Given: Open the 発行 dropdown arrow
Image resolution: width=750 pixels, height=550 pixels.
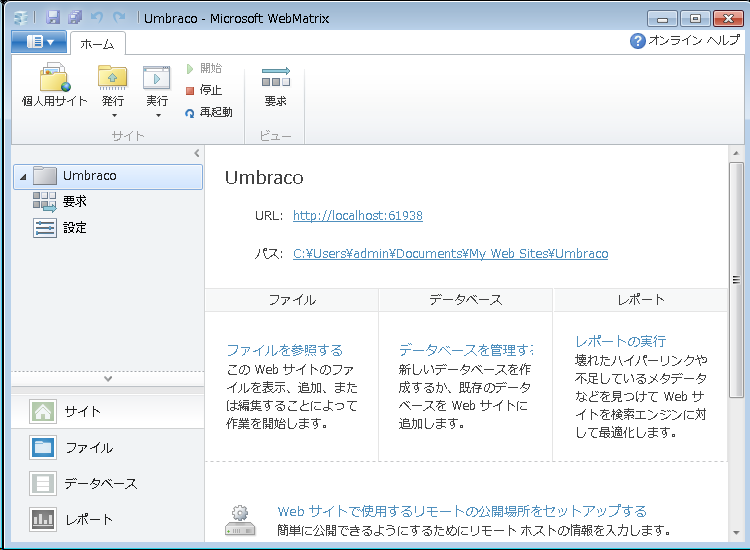Looking at the screenshot, I should pos(114,115).
